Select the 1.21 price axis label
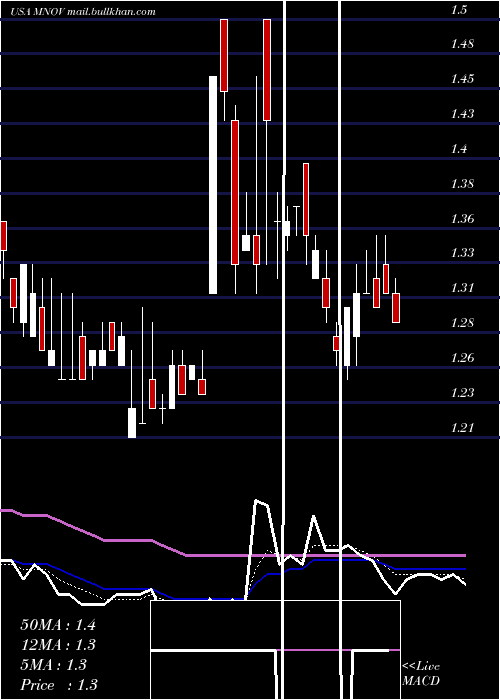This screenshot has height=700, width=500. (x=462, y=428)
